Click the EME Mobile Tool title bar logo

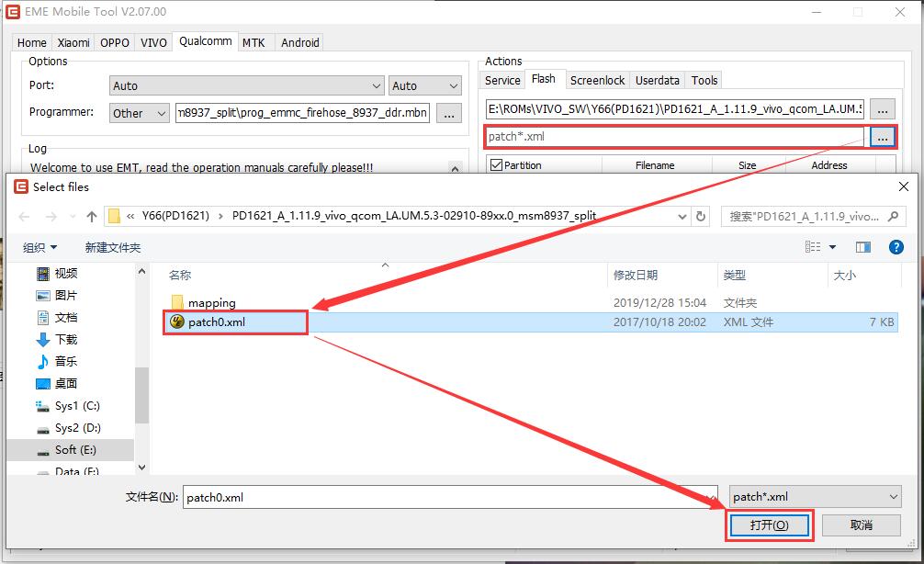tap(12, 11)
